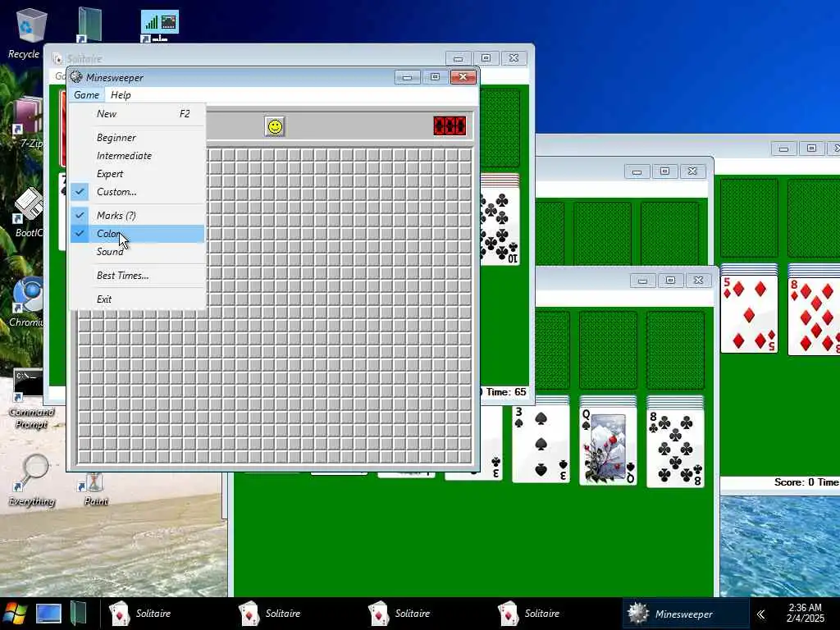Click the Windows Start button
The height and width of the screenshot is (630, 840).
[x=15, y=614]
